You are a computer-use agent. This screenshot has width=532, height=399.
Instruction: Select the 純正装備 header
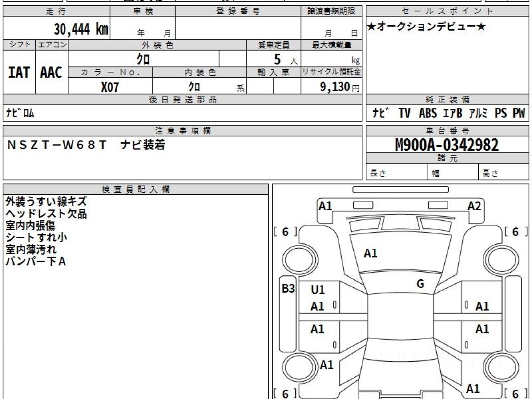pyautogui.click(x=447, y=100)
